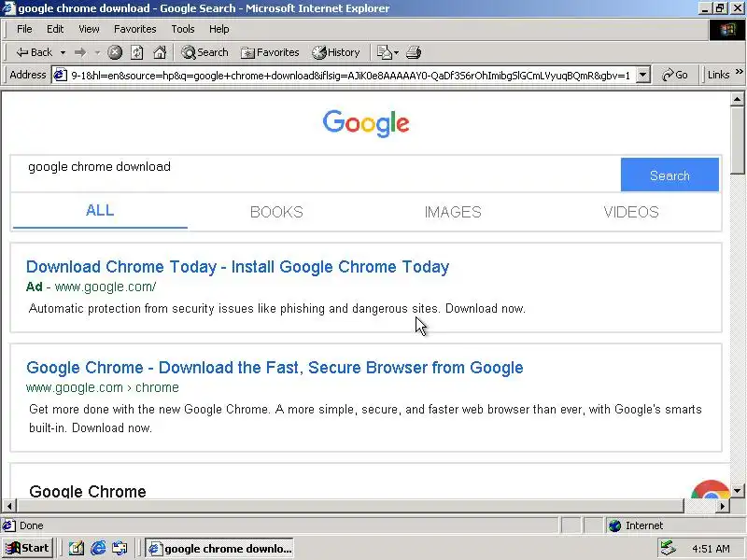Open the Download Chrome Today ad link
747x560 pixels.
(x=238, y=267)
